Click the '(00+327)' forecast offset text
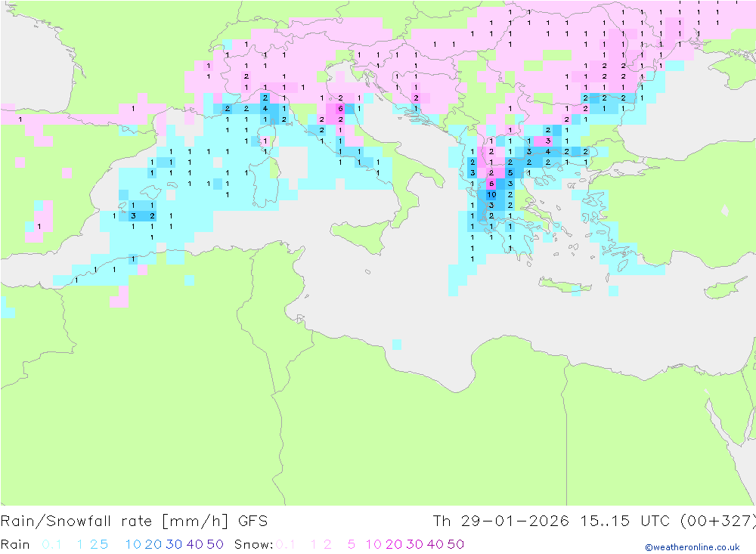Viewport: 756px width, 554px height. click(718, 521)
